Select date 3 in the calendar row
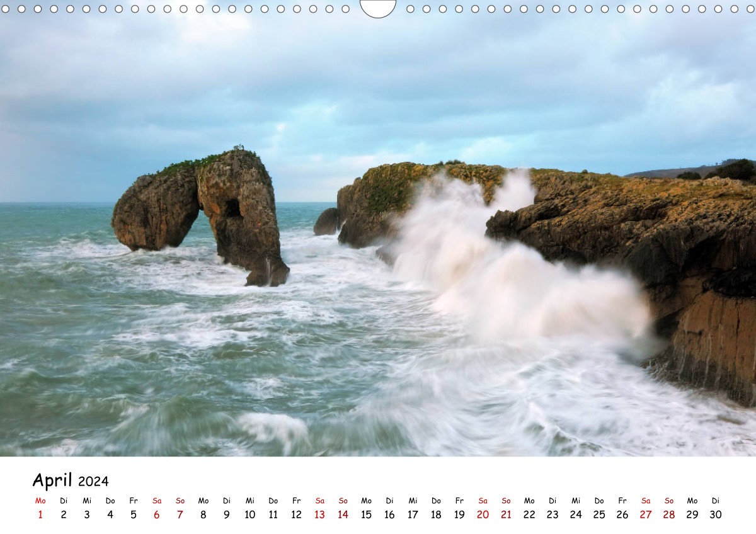Screen dimensions: 756x534 click(x=87, y=514)
